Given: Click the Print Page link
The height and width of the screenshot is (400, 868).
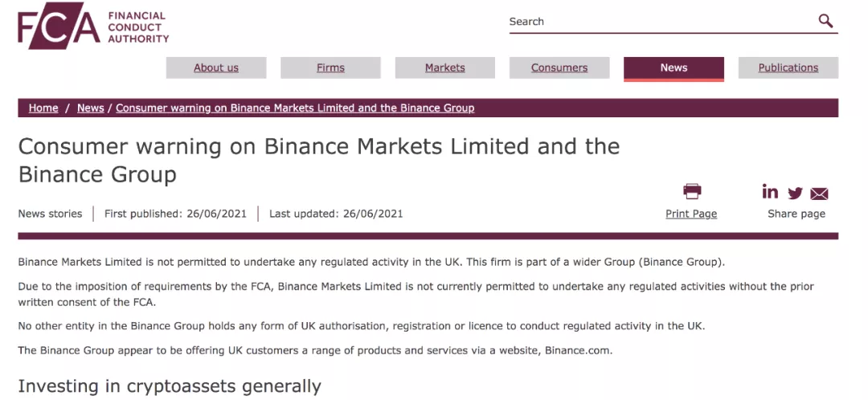Looking at the screenshot, I should pyautogui.click(x=691, y=214).
